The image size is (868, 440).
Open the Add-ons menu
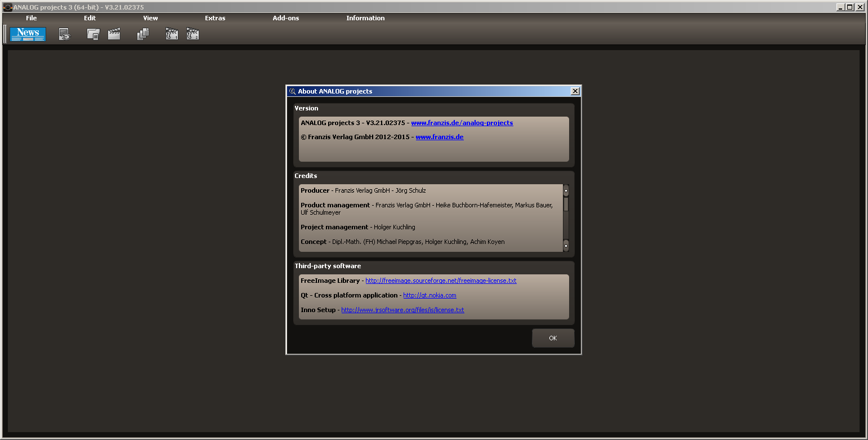coord(286,18)
